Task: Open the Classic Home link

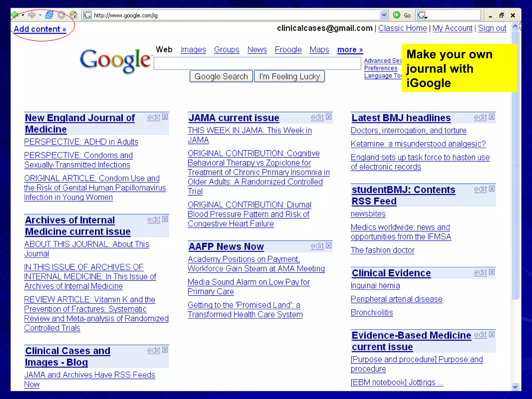Action: pyautogui.click(x=402, y=28)
